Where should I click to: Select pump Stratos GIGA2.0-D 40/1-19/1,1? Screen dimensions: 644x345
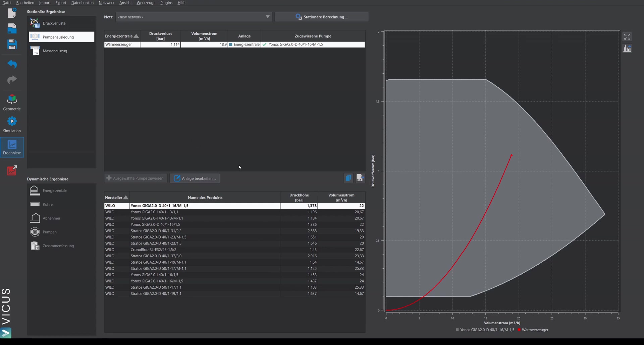coord(234,294)
